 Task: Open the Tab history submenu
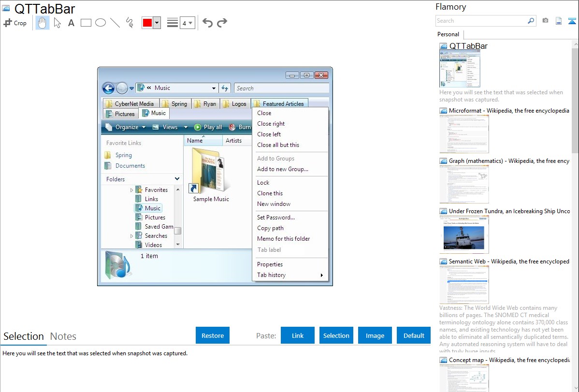[x=290, y=275]
